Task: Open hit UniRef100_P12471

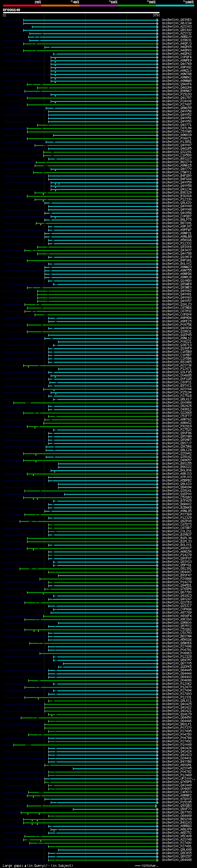Action: pos(176,369)
